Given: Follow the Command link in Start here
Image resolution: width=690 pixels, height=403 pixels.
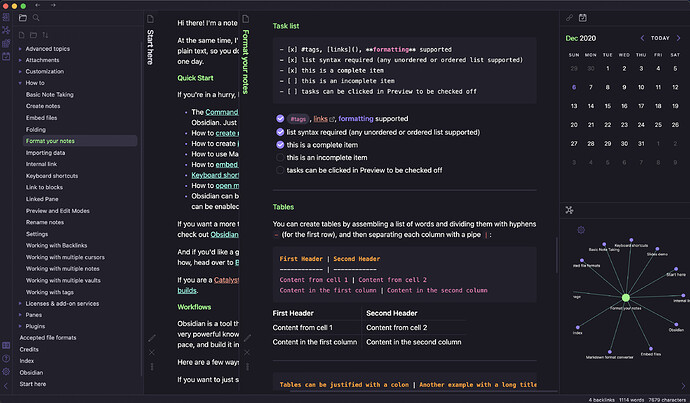Looking at the screenshot, I should click(222, 112).
